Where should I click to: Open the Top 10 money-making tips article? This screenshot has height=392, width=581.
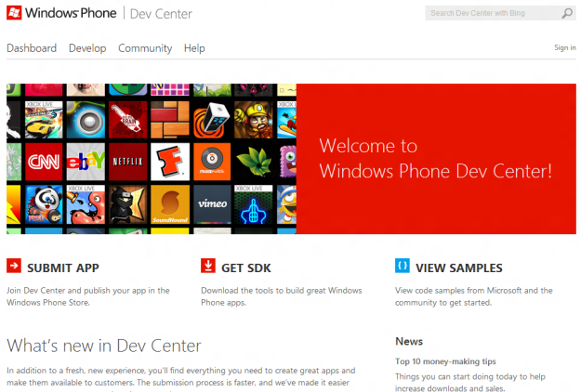(445, 361)
